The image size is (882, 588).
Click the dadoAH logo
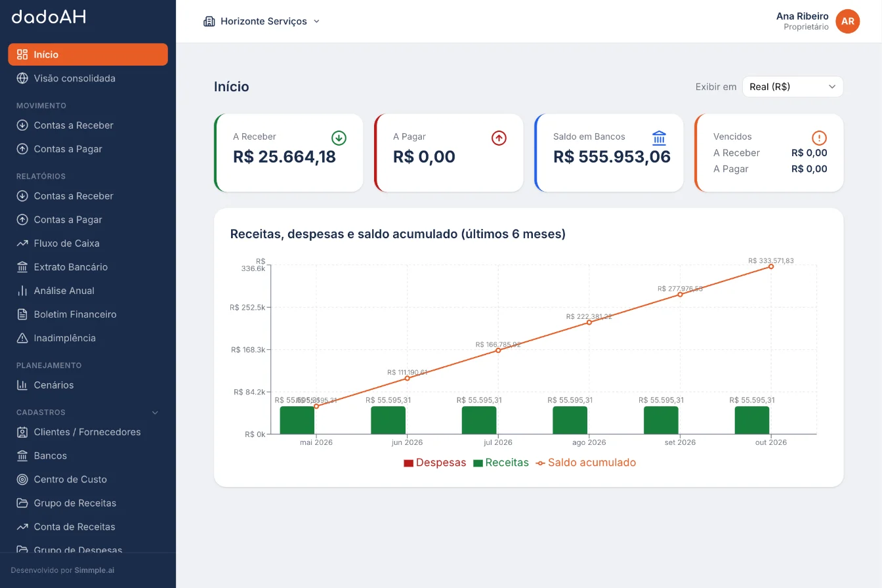(49, 17)
